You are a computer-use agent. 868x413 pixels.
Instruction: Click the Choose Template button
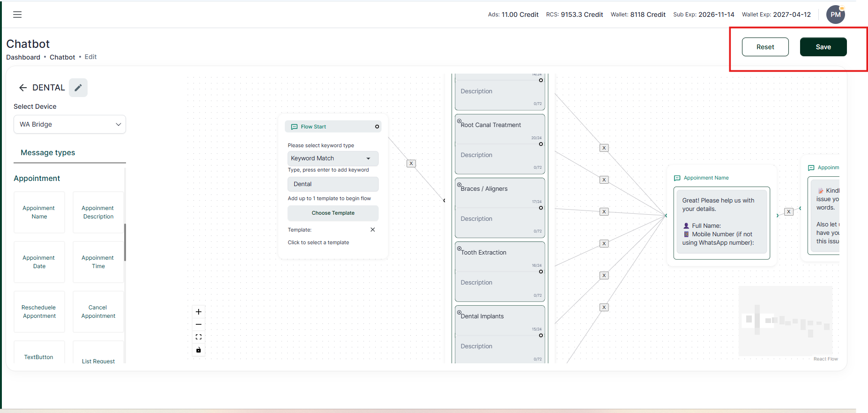pos(333,213)
